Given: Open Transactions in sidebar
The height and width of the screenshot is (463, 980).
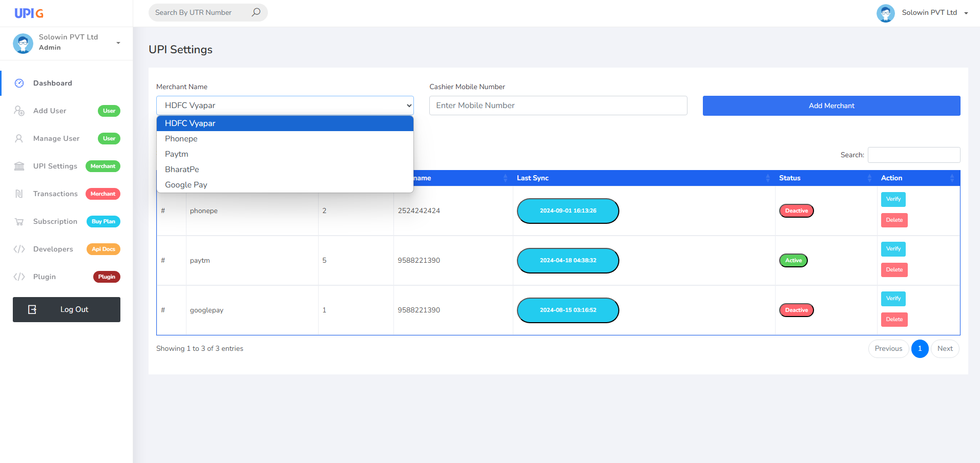Looking at the screenshot, I should (67, 194).
